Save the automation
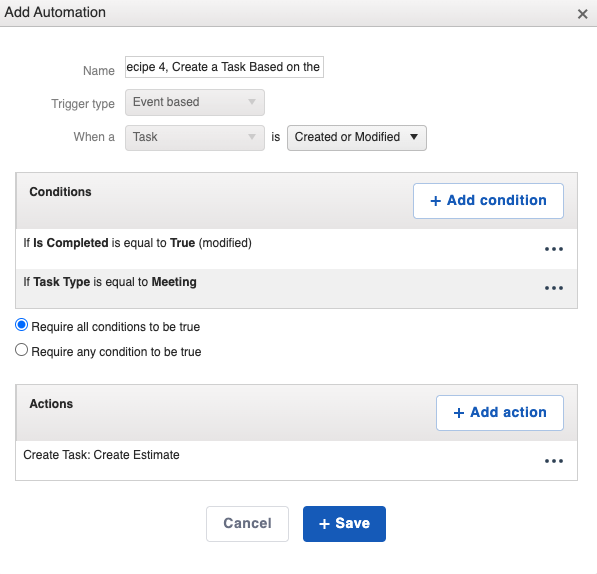 point(344,523)
